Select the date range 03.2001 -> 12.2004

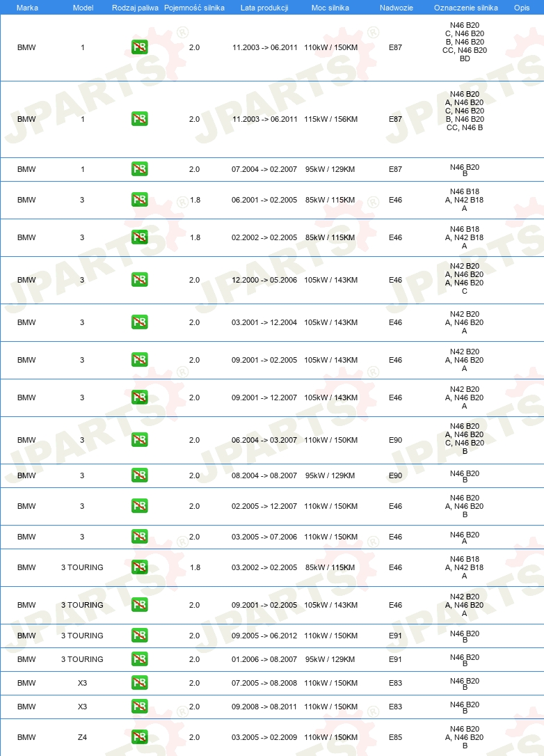tap(264, 322)
